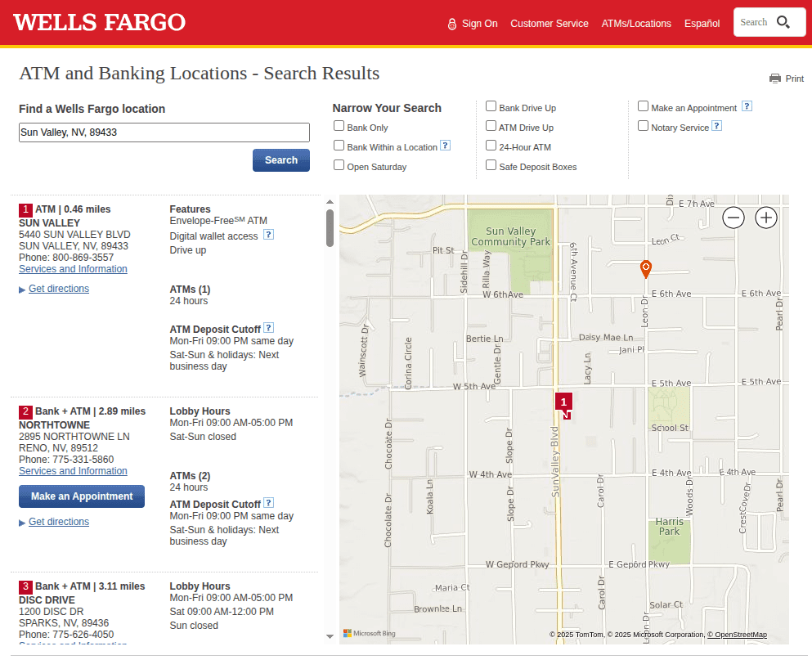The height and width of the screenshot is (660, 812).
Task: Click the Make an Appointment button for Northtowne
Action: 82,496
